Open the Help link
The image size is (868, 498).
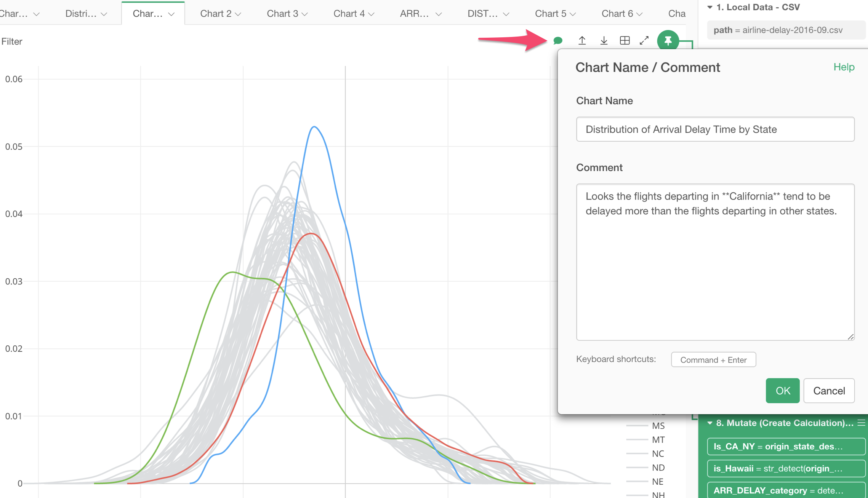pyautogui.click(x=844, y=67)
